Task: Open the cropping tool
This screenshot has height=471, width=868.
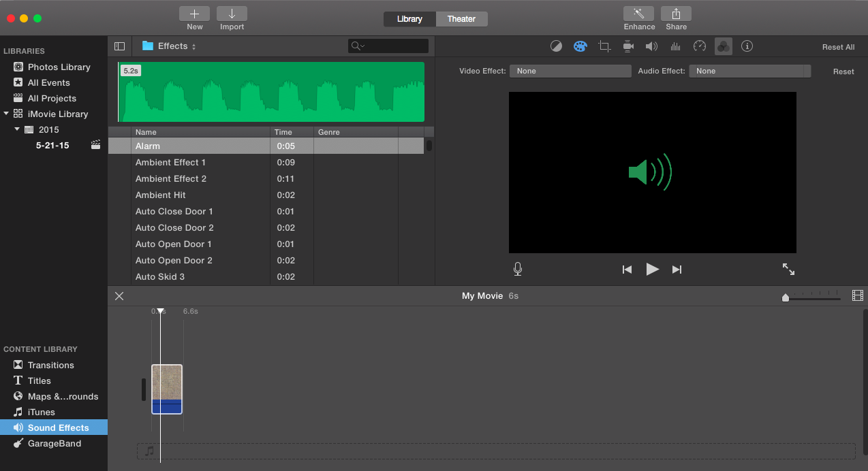Action: tap(604, 46)
